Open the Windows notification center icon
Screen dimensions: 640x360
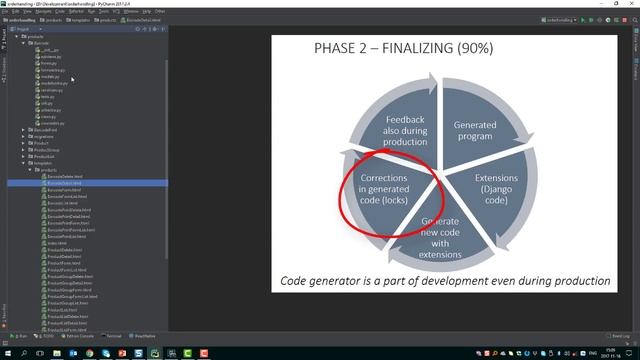pos(629,353)
